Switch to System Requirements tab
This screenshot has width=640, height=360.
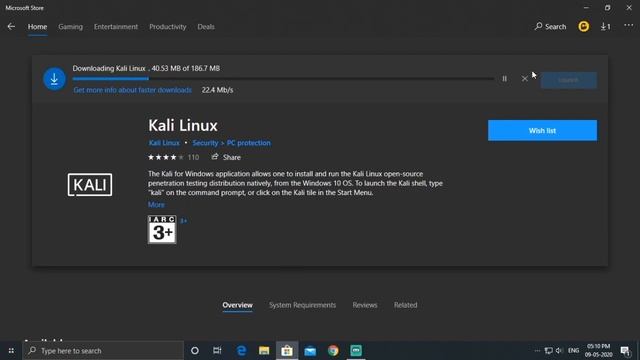click(302, 305)
